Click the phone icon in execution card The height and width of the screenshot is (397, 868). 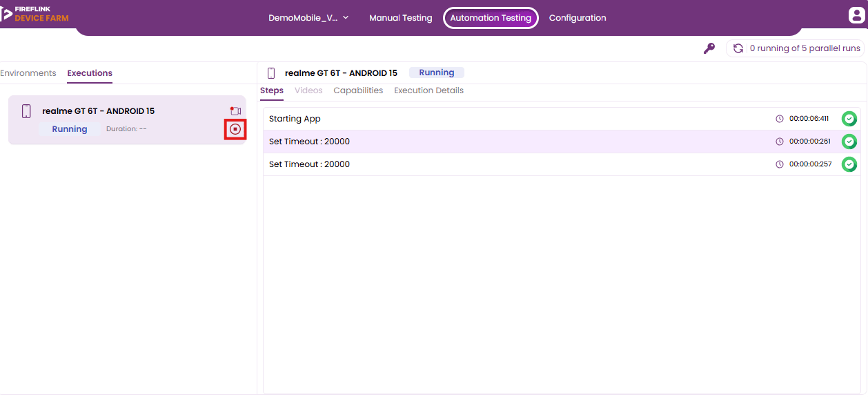tap(26, 111)
